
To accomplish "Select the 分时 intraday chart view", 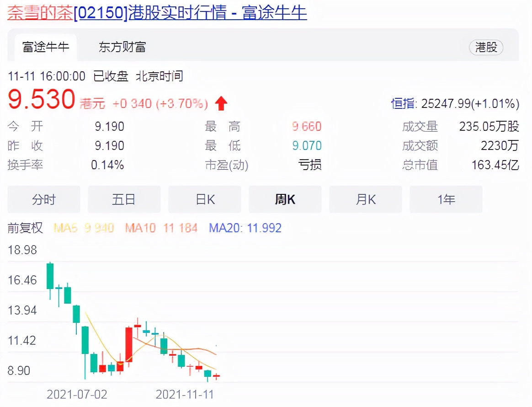I will 43,199.
